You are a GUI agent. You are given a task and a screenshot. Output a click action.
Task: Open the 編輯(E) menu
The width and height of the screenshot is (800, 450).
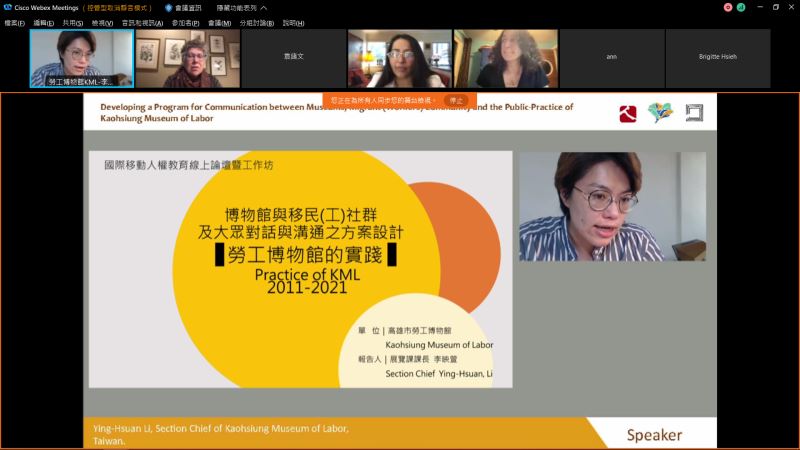tap(44, 22)
